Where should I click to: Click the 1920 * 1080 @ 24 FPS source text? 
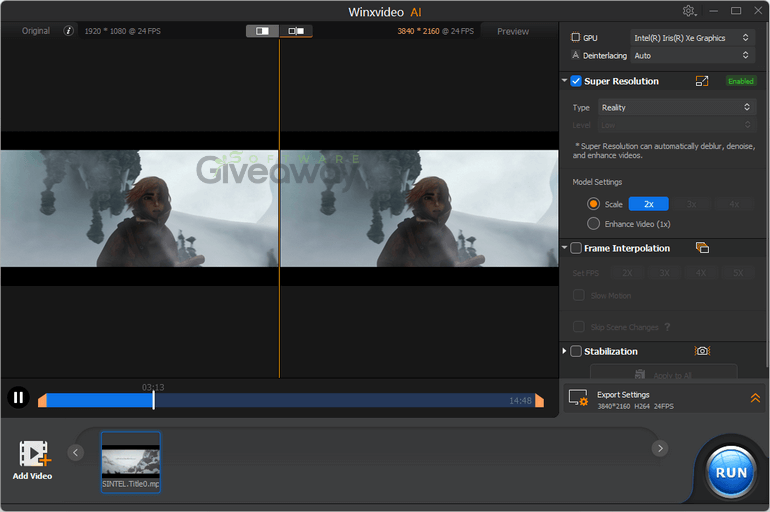(122, 31)
